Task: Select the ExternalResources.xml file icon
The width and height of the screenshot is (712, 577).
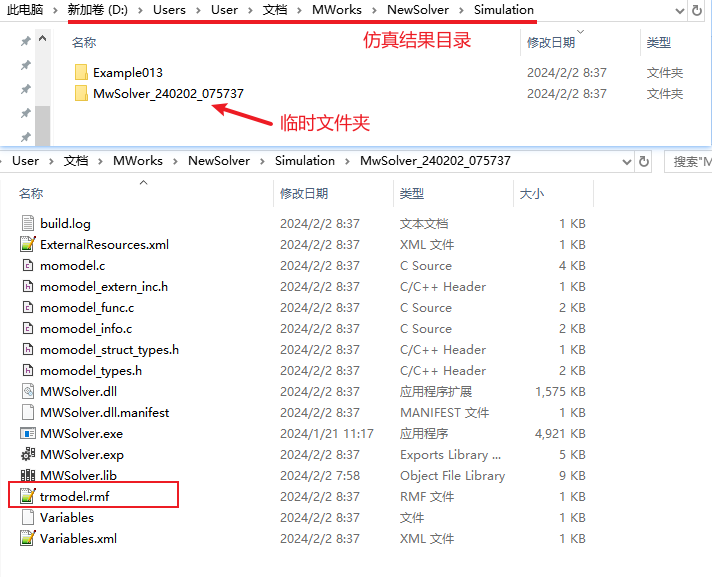Action: point(28,245)
